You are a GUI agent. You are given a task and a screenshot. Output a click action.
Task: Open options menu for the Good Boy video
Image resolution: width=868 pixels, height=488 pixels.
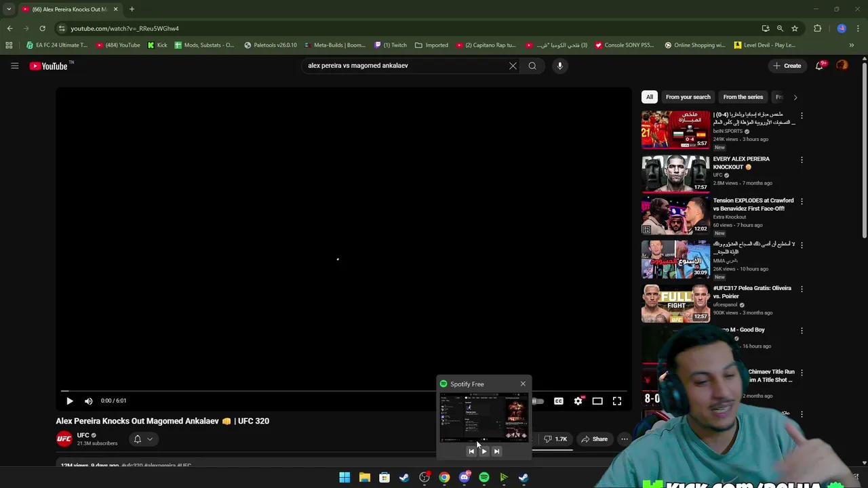pyautogui.click(x=802, y=331)
